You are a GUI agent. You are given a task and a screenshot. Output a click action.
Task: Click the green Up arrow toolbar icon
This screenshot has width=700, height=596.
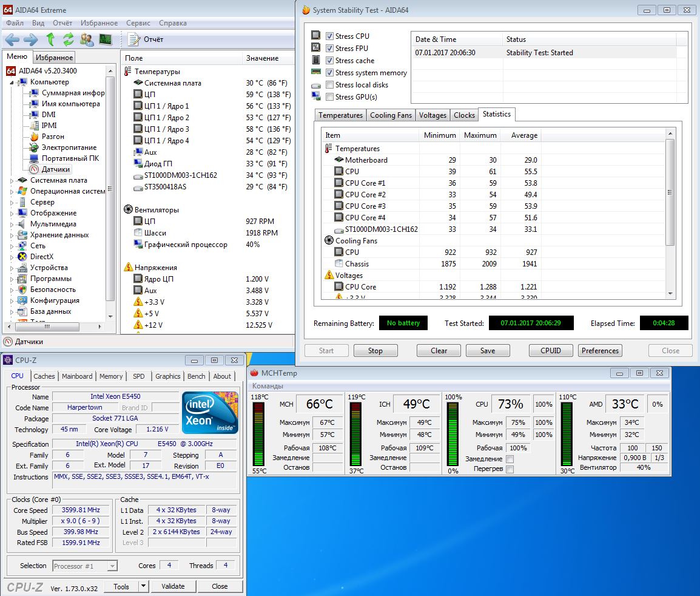pos(50,40)
